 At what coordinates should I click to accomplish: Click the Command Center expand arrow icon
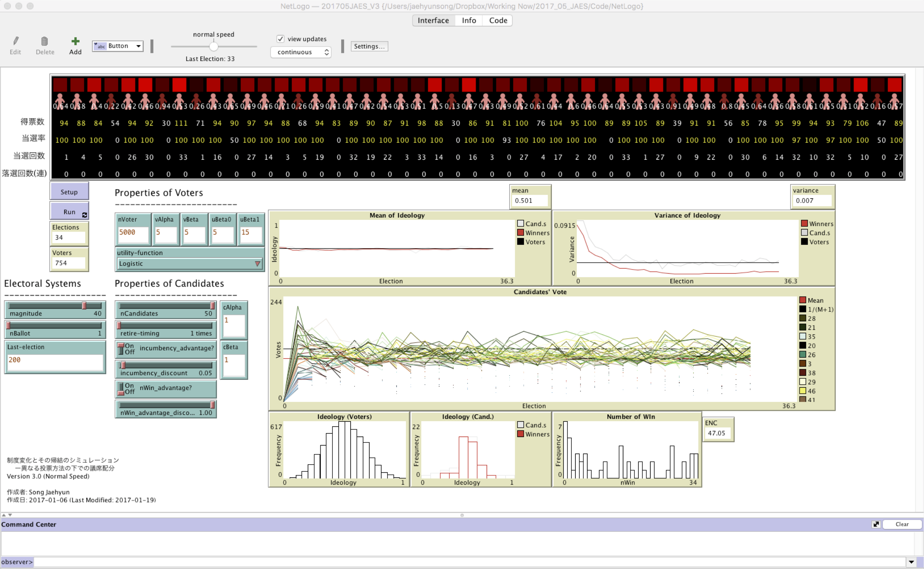tap(876, 524)
